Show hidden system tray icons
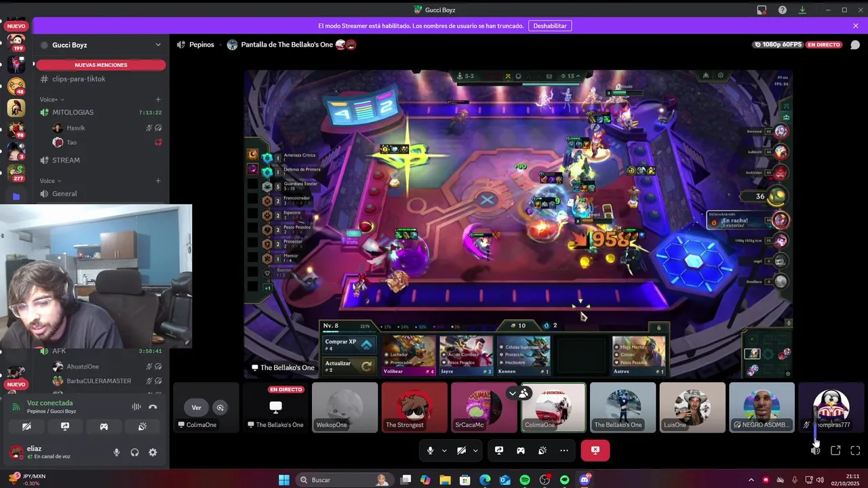The image size is (868, 488). [751, 480]
